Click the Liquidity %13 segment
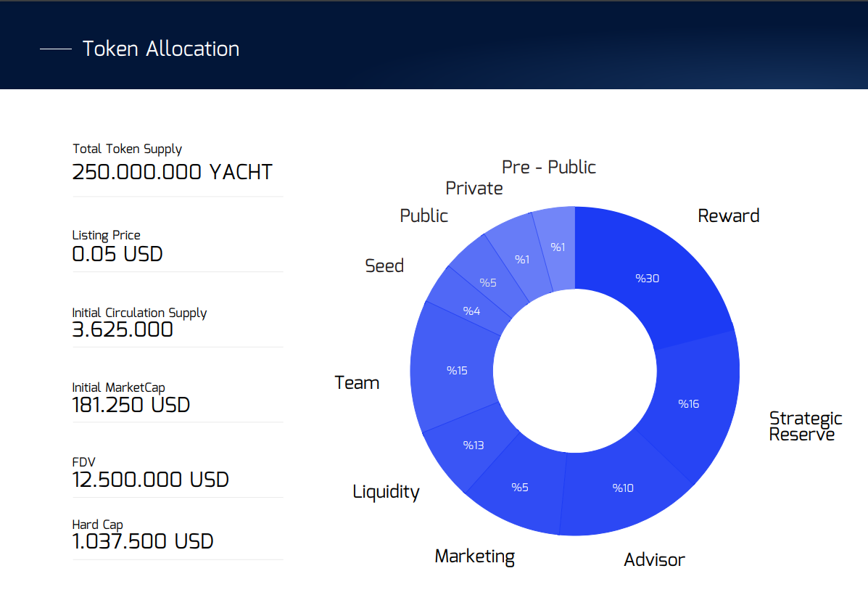 click(x=474, y=445)
